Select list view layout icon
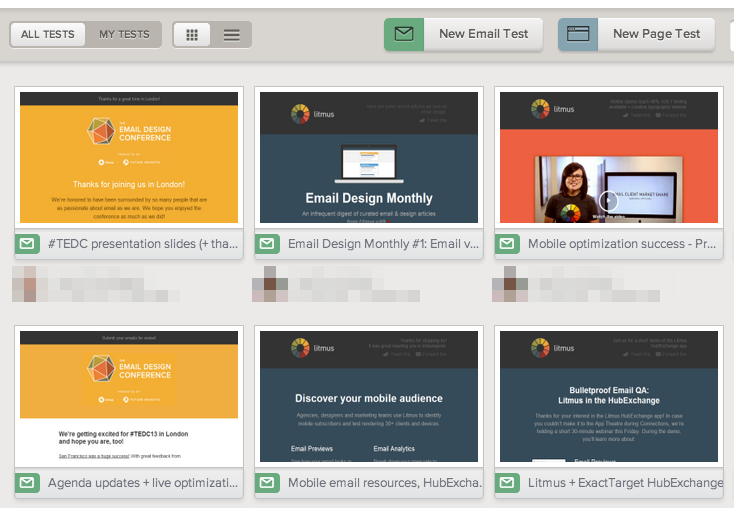 tap(231, 35)
